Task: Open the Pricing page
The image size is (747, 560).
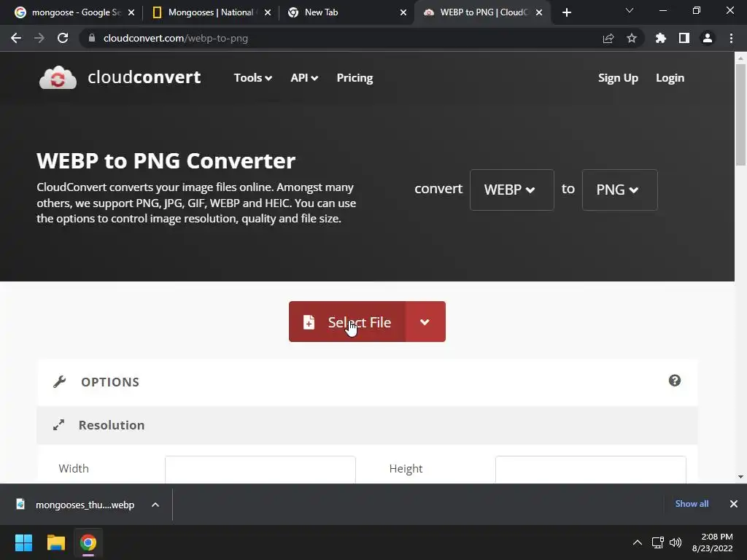Action: tap(355, 77)
